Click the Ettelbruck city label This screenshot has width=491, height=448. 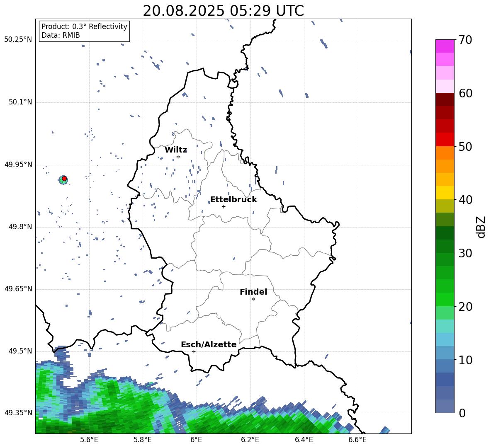click(x=233, y=200)
